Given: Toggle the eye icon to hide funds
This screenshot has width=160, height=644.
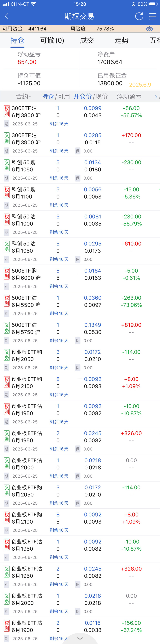Looking at the screenshot, I should (149, 29).
